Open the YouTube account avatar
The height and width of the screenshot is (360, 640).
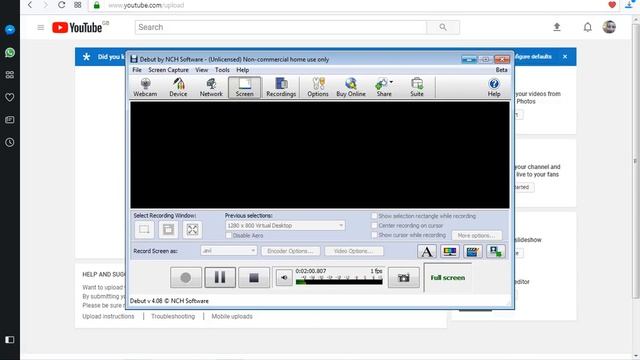[x=609, y=27]
